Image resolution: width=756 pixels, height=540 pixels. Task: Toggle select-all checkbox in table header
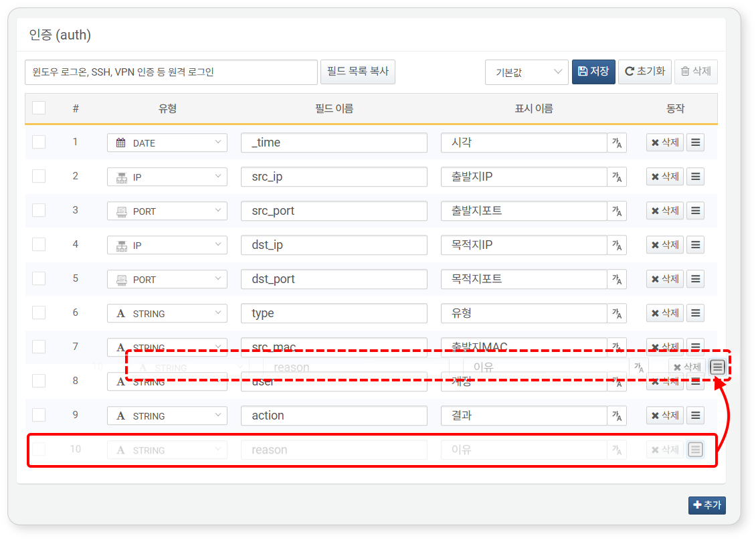(x=39, y=108)
